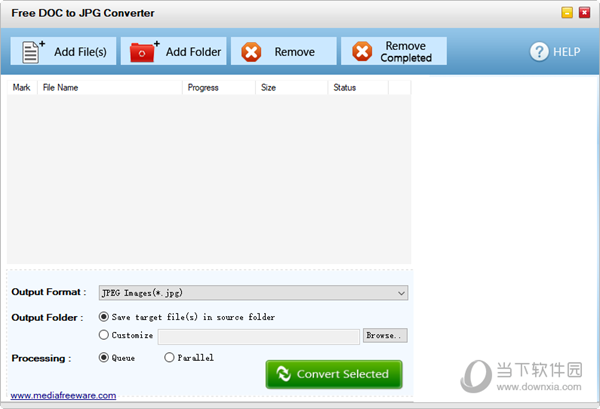Click the HELP text

pyautogui.click(x=567, y=52)
